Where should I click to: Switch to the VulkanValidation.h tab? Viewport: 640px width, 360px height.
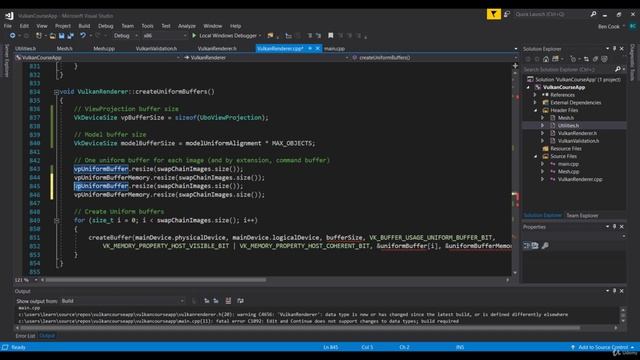(x=156, y=49)
